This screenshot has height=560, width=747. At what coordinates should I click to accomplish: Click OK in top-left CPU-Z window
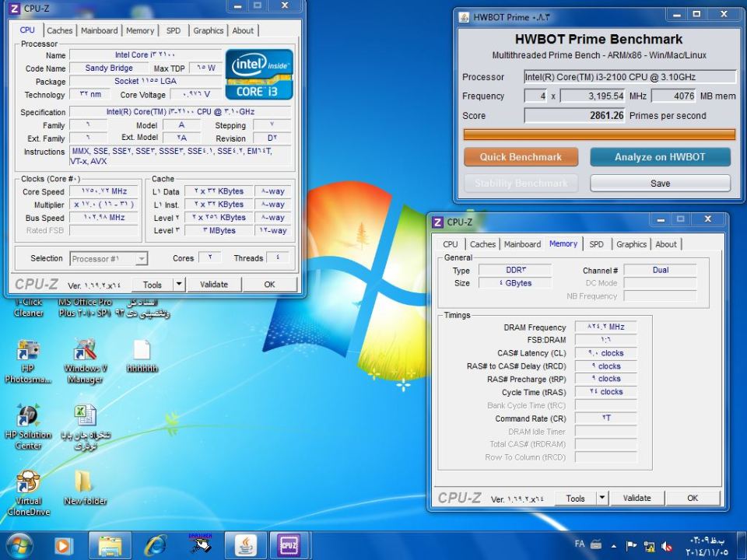pyautogui.click(x=270, y=285)
